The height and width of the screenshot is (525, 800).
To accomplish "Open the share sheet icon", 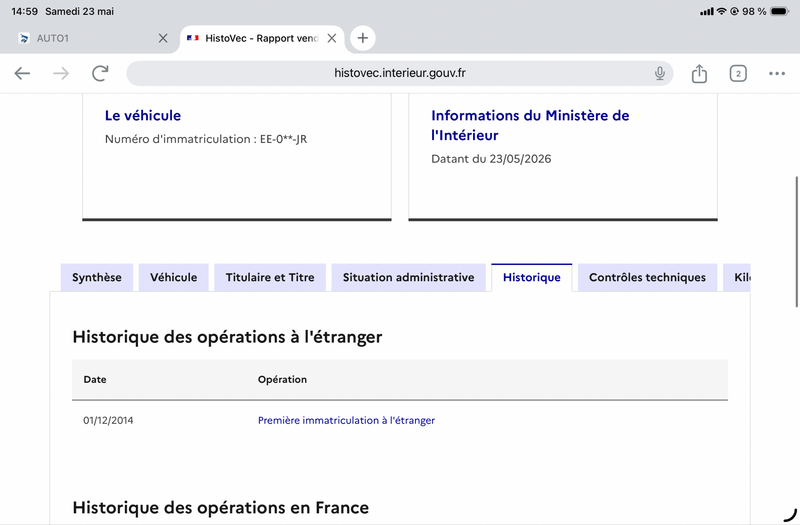I will 699,73.
